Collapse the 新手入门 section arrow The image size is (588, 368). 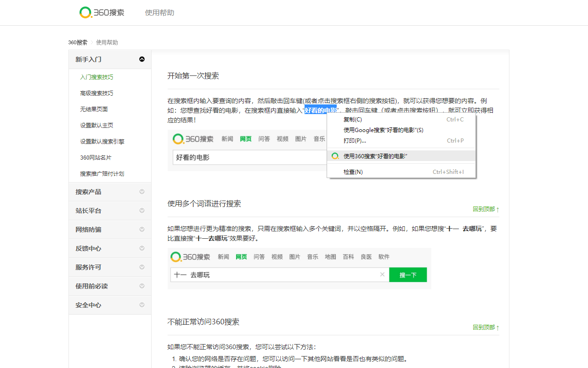point(142,59)
